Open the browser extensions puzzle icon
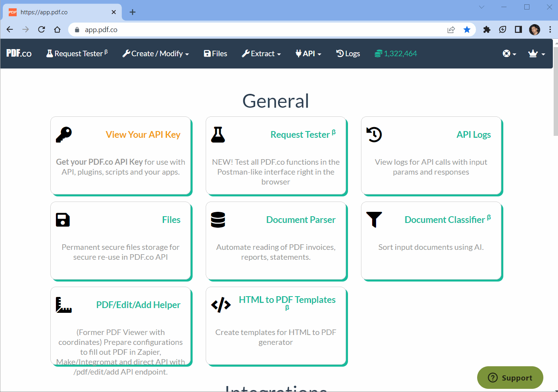The width and height of the screenshot is (558, 392). (x=487, y=30)
